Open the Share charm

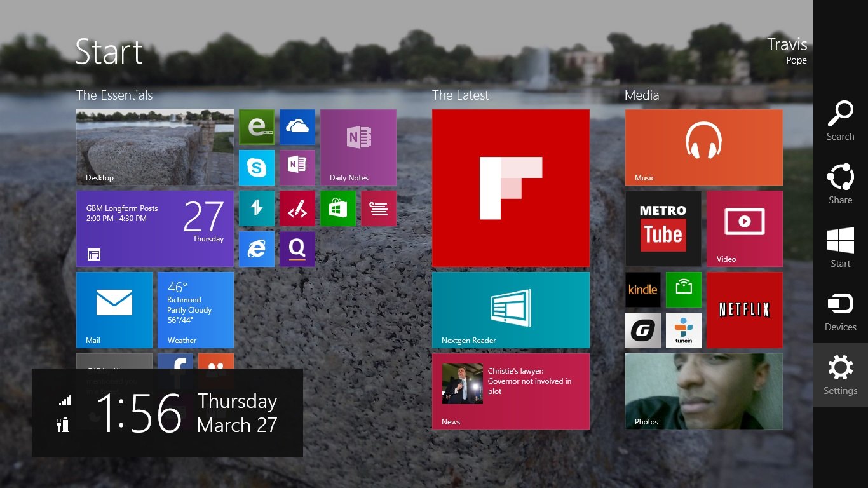click(x=840, y=184)
